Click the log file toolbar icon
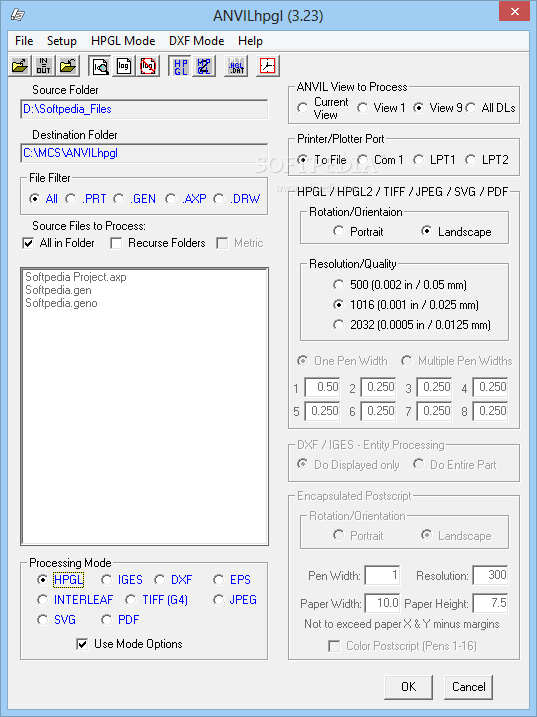Screen dimensions: 537x717 coord(124,66)
